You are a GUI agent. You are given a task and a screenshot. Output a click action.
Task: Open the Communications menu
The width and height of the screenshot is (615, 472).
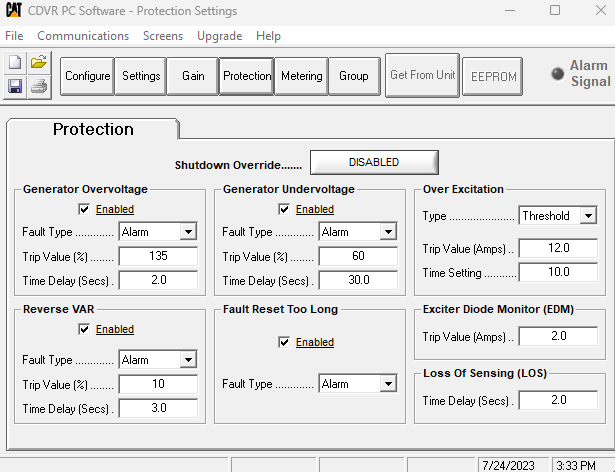83,35
